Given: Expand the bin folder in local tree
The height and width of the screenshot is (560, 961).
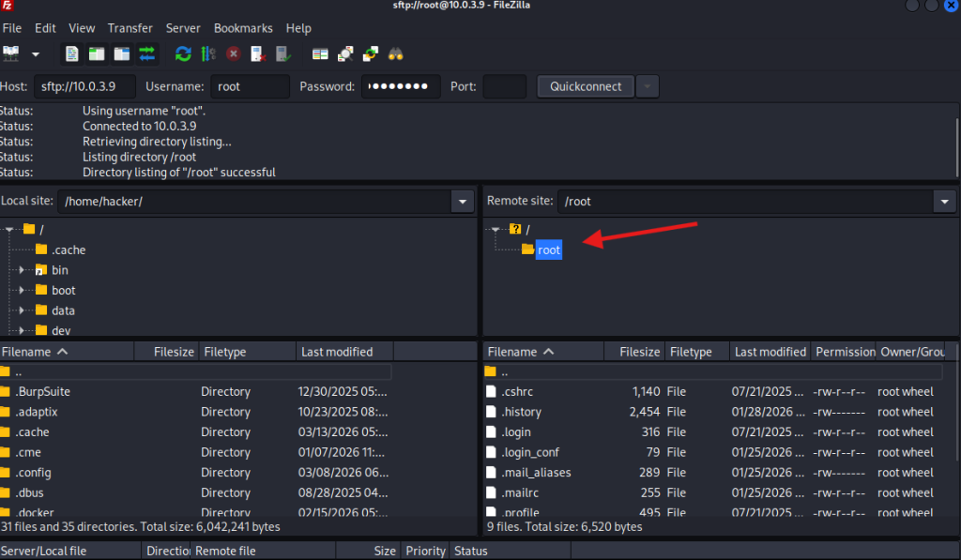Looking at the screenshot, I should [21, 270].
